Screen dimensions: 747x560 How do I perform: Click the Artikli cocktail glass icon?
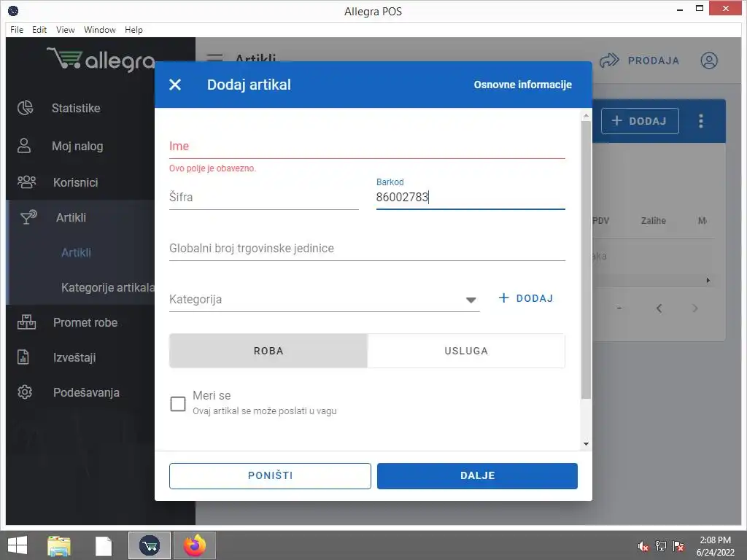tap(28, 217)
